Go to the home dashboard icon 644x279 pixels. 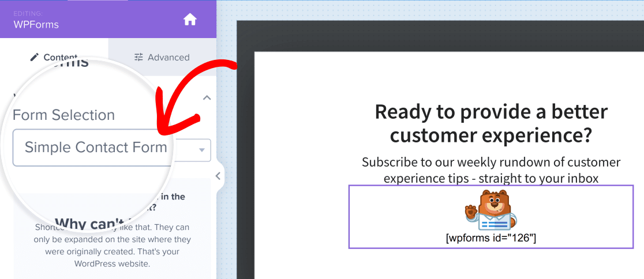point(190,19)
